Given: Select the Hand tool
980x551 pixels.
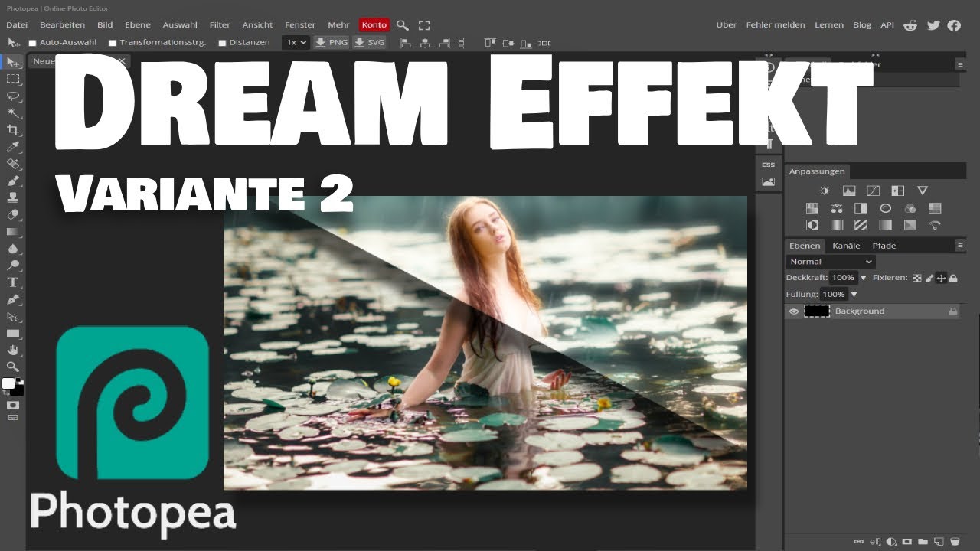Looking at the screenshot, I should [13, 350].
